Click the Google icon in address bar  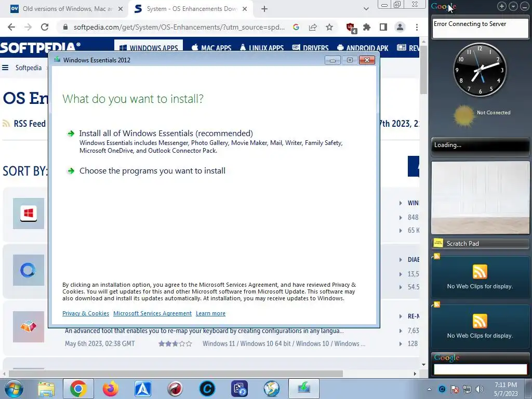(x=296, y=27)
